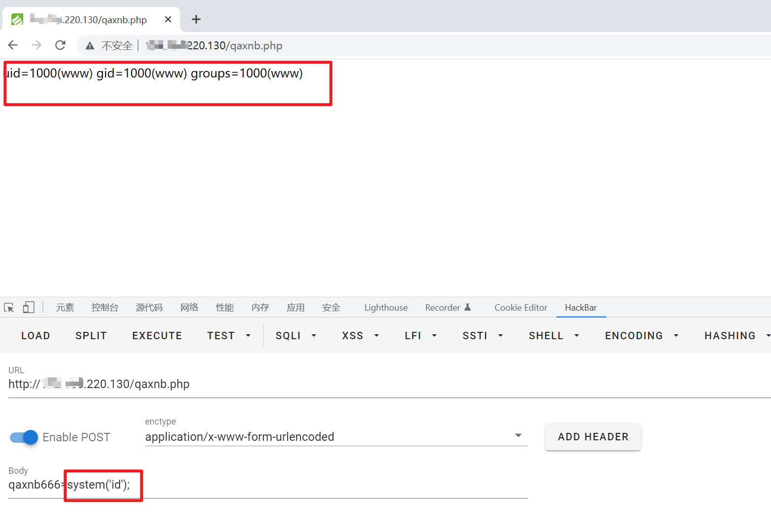The width and height of the screenshot is (771, 532).
Task: Click the LOAD button in HackBar
Action: click(x=35, y=336)
